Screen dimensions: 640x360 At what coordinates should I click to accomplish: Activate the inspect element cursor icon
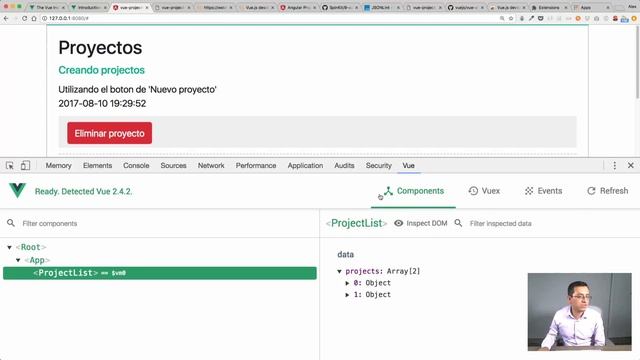click(10, 165)
